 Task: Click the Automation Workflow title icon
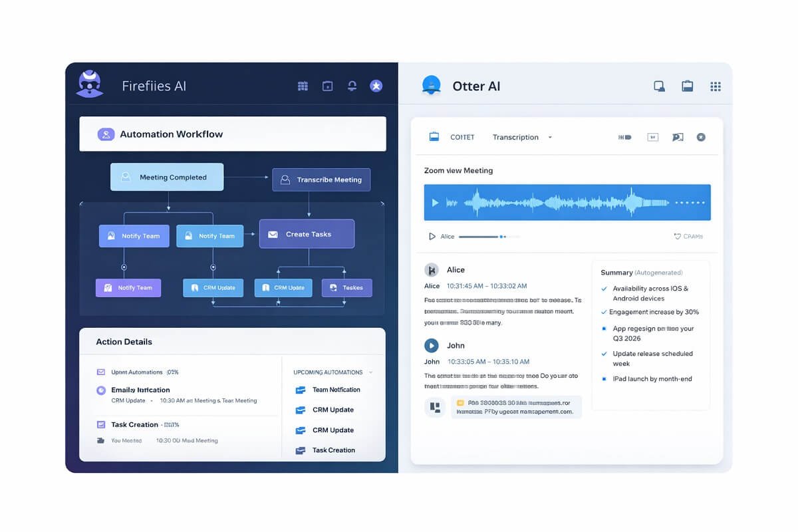[x=106, y=134]
